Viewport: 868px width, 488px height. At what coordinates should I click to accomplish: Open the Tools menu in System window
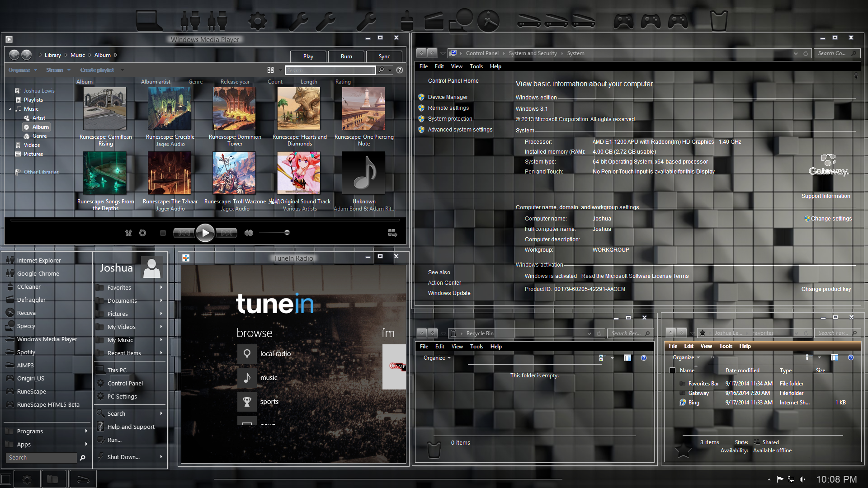476,66
